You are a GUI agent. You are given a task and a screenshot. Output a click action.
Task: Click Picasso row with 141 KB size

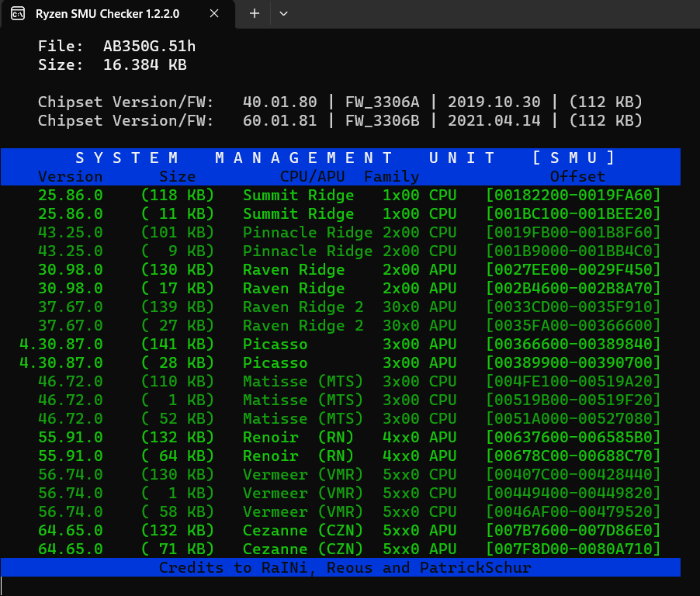(x=341, y=345)
